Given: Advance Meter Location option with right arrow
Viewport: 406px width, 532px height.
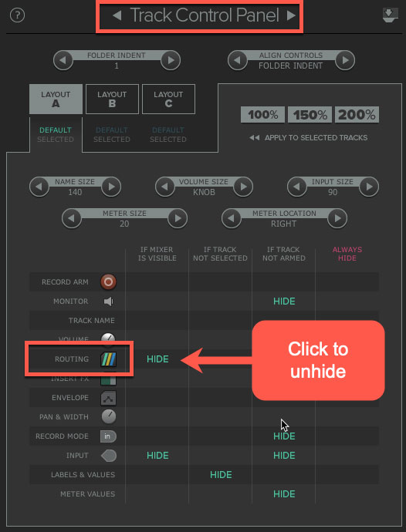Looking at the screenshot, I should pos(337,218).
